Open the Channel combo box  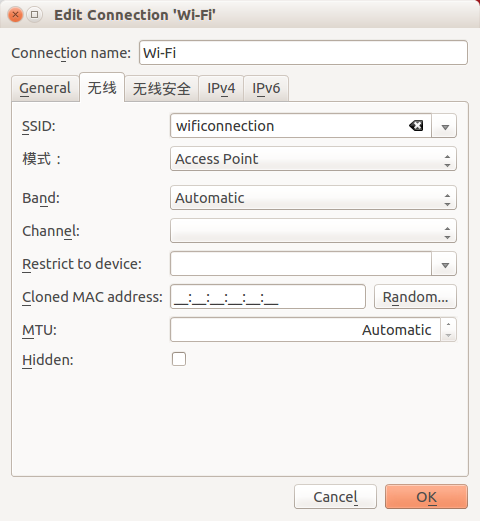click(313, 231)
